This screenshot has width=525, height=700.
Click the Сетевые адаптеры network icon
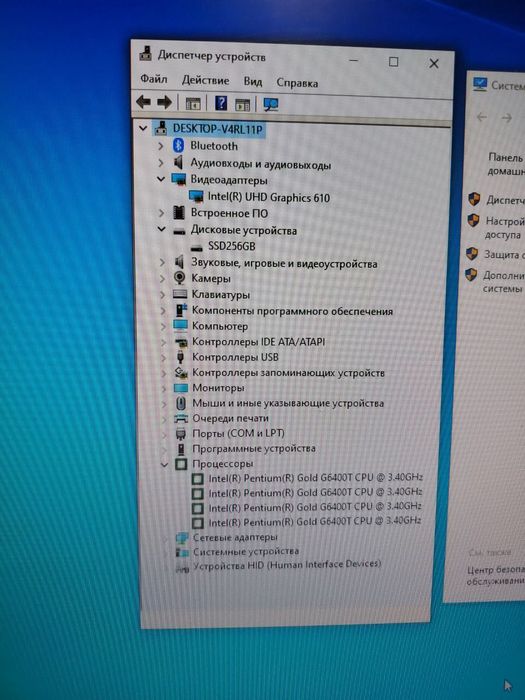pos(182,538)
